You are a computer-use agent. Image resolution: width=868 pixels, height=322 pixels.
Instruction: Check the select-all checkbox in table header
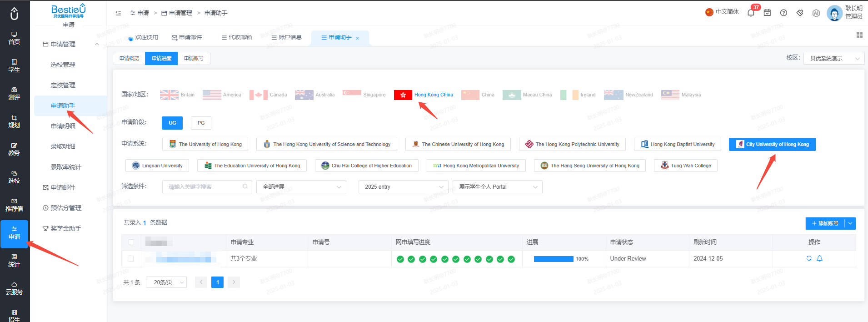tap(131, 242)
